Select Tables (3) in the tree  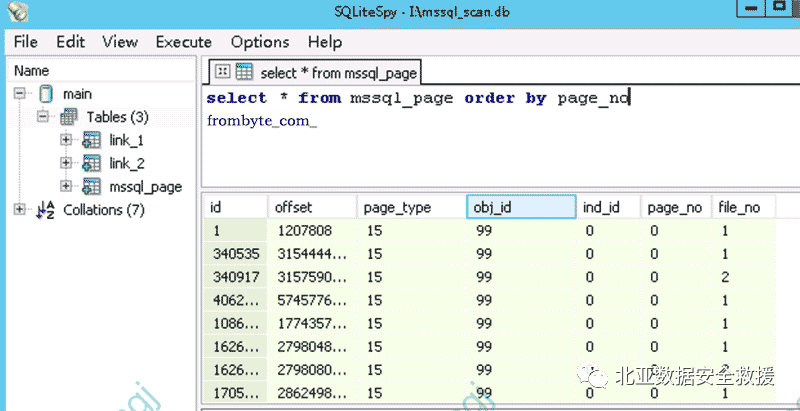pos(117,117)
